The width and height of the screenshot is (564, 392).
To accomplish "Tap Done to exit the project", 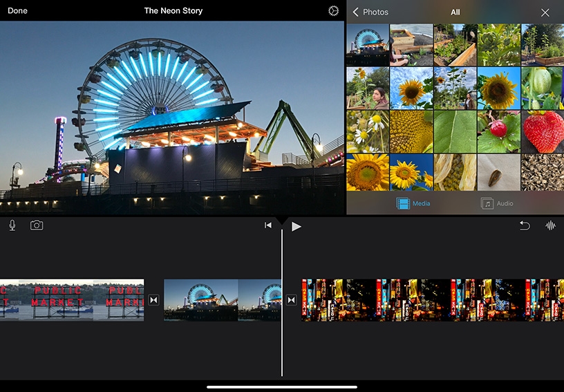I will pyautogui.click(x=17, y=11).
